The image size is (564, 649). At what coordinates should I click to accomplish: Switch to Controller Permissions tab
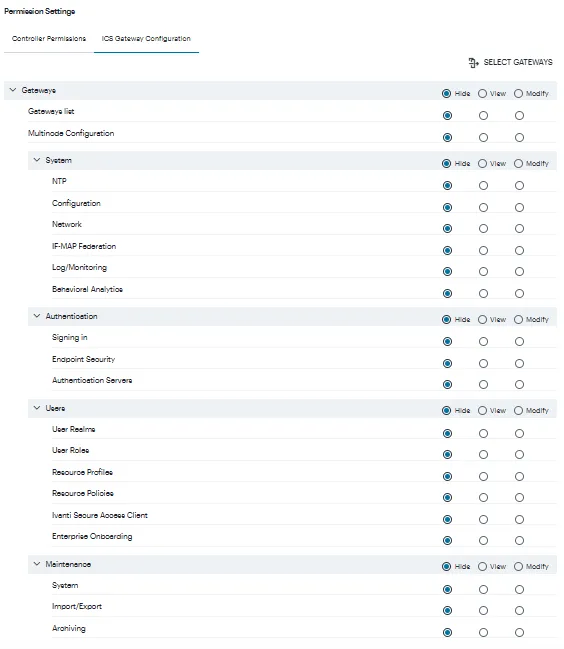point(49,38)
